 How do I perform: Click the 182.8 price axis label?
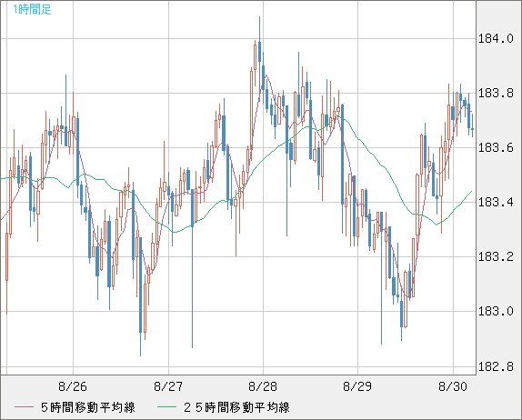click(x=496, y=366)
